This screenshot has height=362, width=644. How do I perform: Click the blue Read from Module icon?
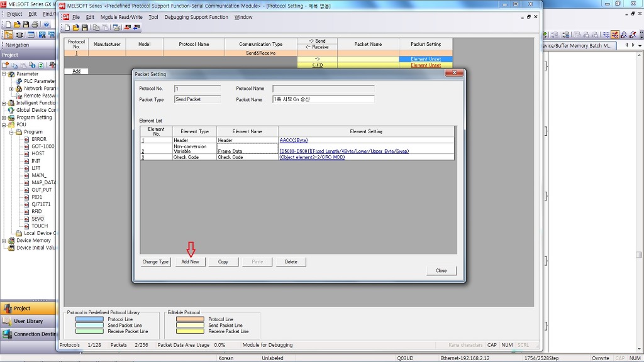(136, 28)
